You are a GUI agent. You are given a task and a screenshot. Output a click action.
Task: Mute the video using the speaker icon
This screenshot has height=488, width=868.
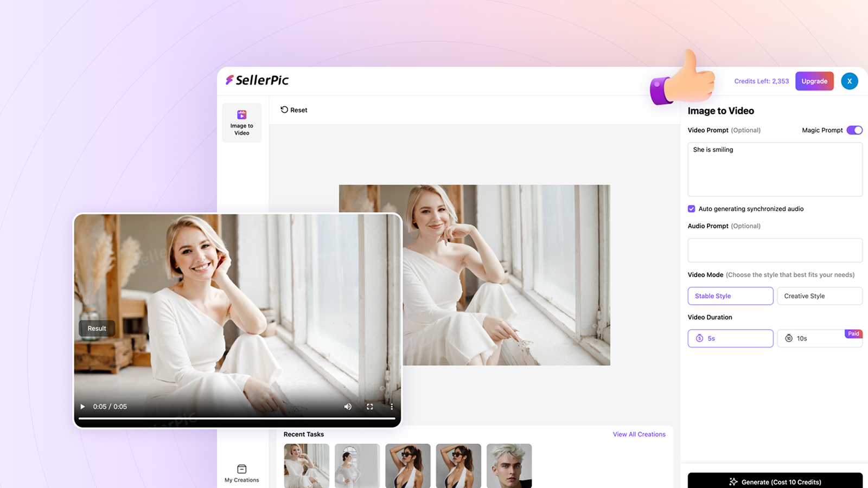348,406
